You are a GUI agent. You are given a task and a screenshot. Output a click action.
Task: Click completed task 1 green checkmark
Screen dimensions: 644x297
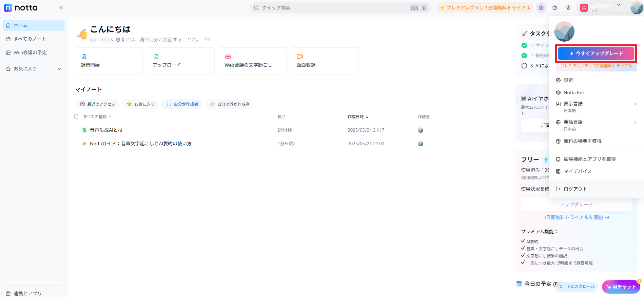click(524, 45)
